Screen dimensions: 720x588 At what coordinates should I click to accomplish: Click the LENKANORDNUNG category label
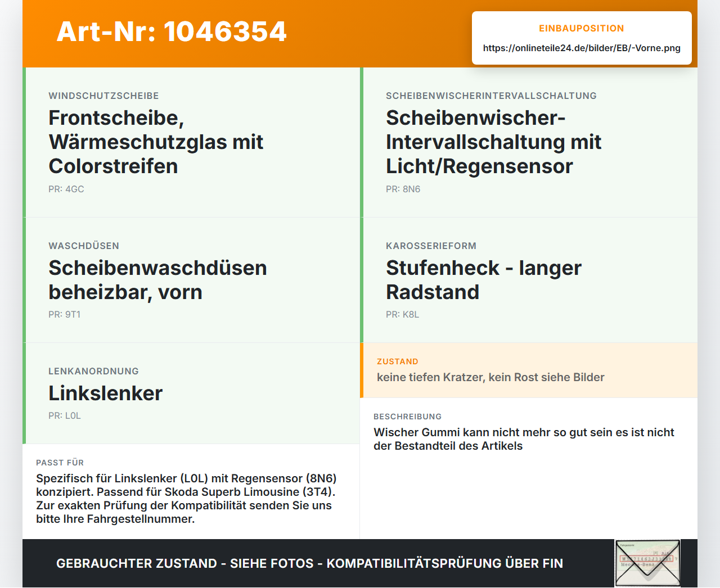tap(93, 372)
